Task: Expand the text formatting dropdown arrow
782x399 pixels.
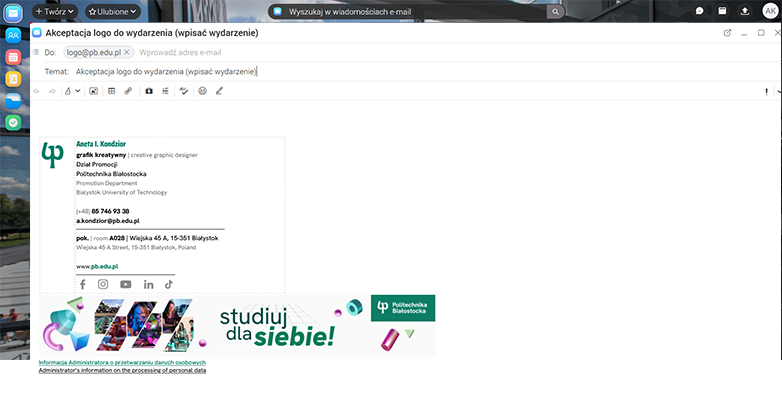Action: pyautogui.click(x=78, y=91)
